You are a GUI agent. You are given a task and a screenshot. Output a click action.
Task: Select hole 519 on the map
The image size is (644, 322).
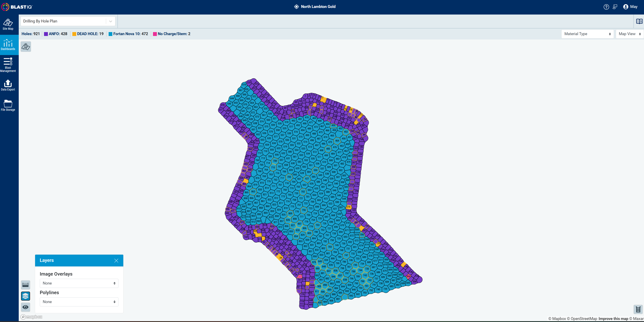pyautogui.click(x=244, y=85)
